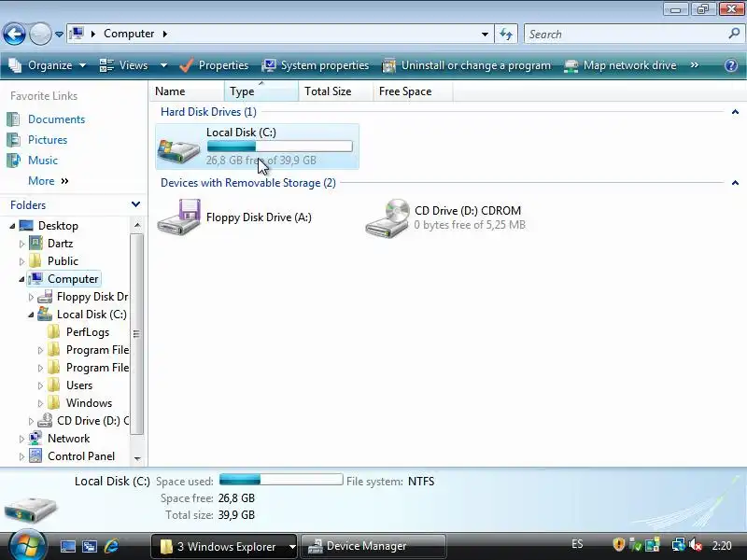
Task: Select Desktop in the folder tree
Action: pyautogui.click(x=58, y=226)
